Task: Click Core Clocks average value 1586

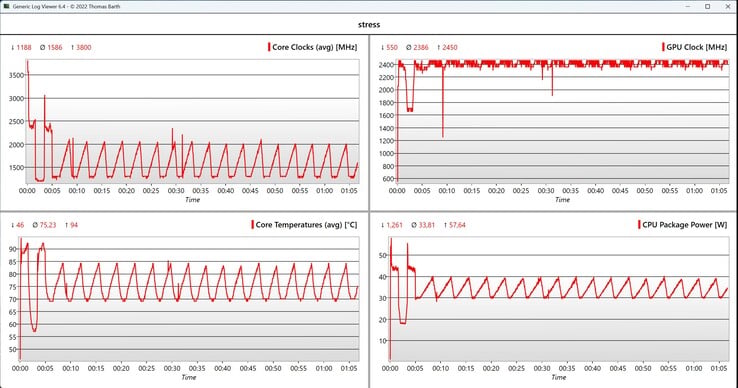Action: (x=55, y=47)
